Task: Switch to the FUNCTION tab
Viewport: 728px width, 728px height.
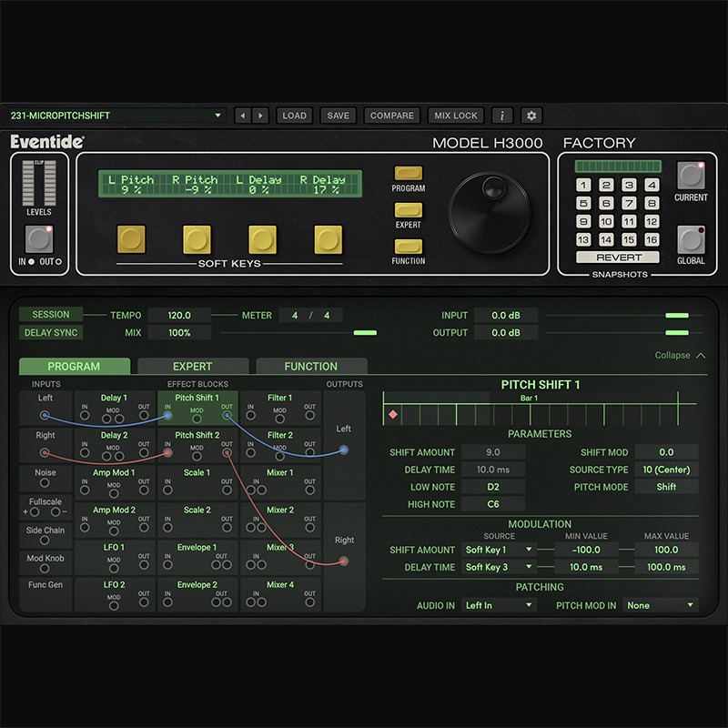Action: coord(311,366)
